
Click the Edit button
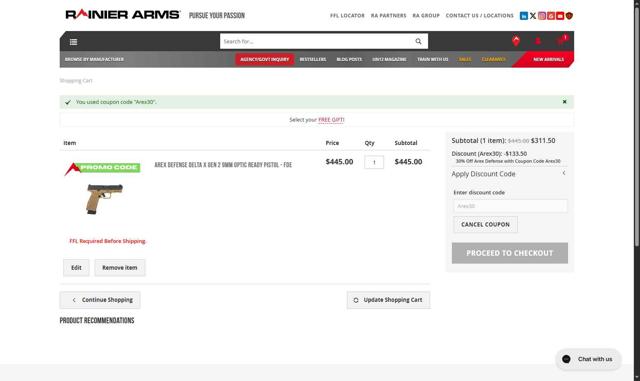[x=76, y=267]
